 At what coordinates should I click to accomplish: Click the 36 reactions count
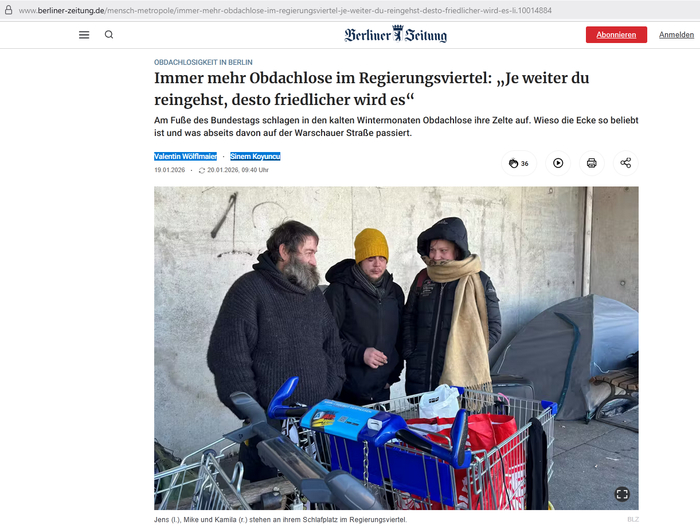click(x=525, y=164)
